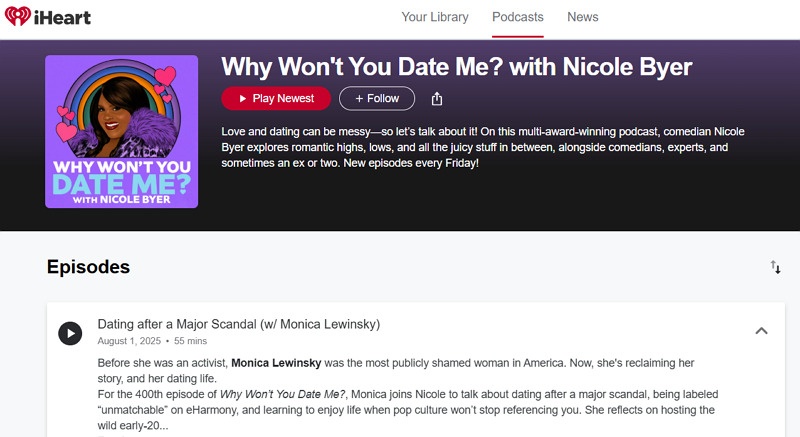This screenshot has width=800, height=437.
Task: Click the 'Episodes' heading
Action: point(88,267)
